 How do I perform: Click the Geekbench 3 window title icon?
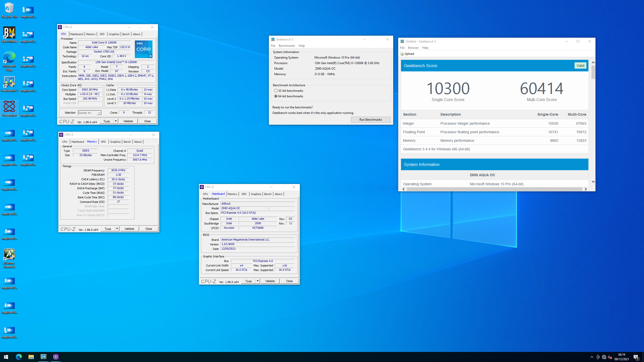[x=273, y=39]
